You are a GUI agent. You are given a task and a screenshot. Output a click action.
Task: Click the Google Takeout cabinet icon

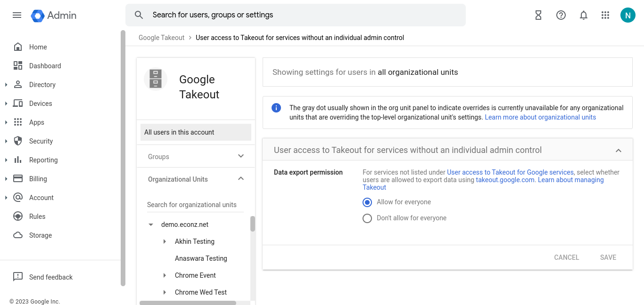(x=156, y=79)
